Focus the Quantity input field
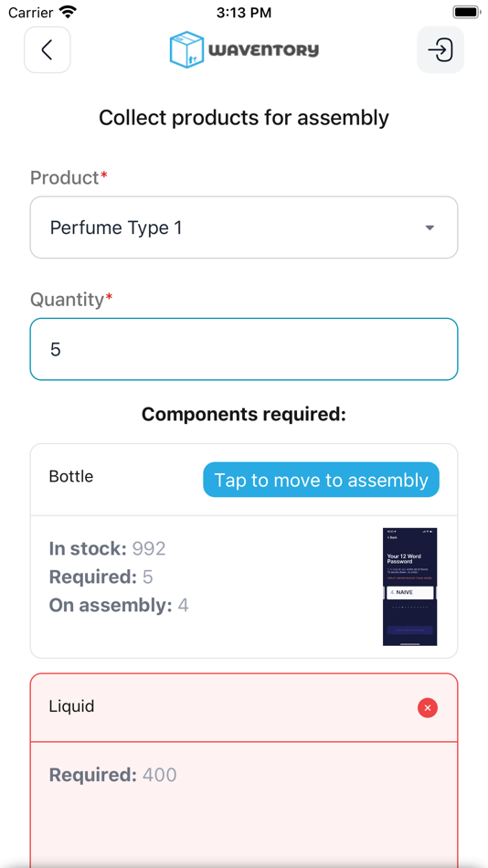The height and width of the screenshot is (868, 488). pos(244,349)
